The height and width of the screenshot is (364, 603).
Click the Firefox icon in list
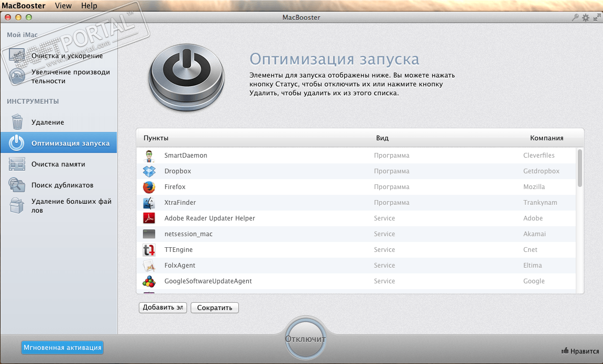[x=149, y=187]
